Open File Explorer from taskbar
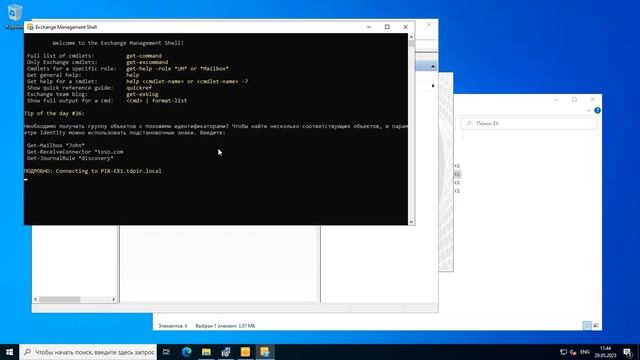The height and width of the screenshot is (360, 640). click(x=206, y=352)
